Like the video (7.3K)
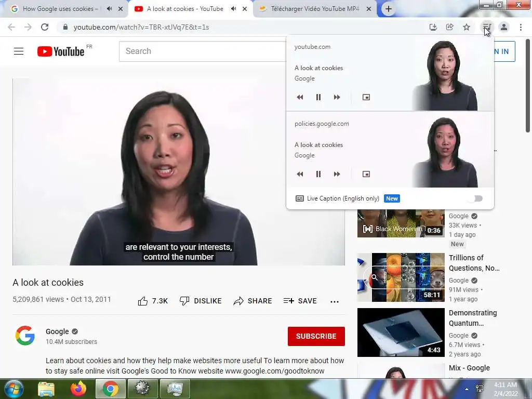This screenshot has height=399, width=532. coord(153,301)
